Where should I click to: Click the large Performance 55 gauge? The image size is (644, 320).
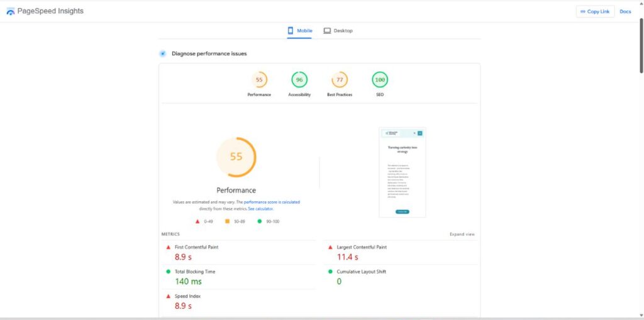236,157
